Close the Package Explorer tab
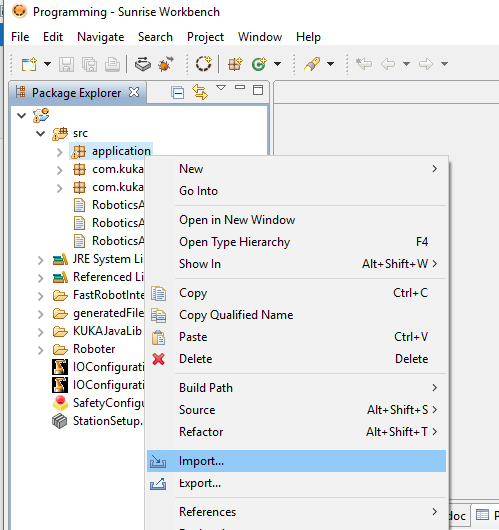Viewport: 499px width, 530px height. point(134,92)
